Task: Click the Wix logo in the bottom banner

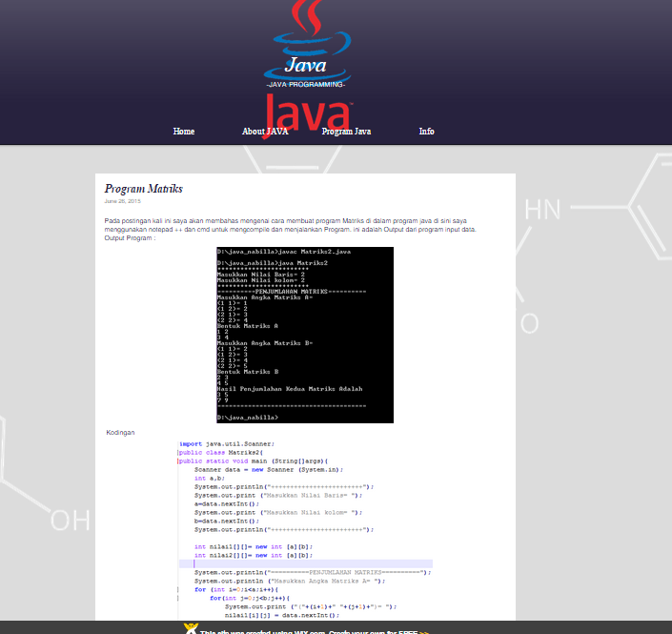Action: 191,628
